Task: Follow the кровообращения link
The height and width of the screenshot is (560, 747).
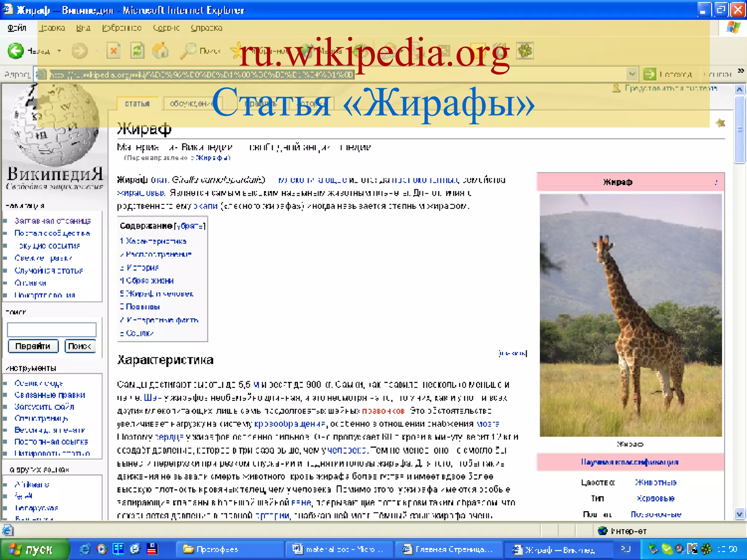Action: click(290, 424)
